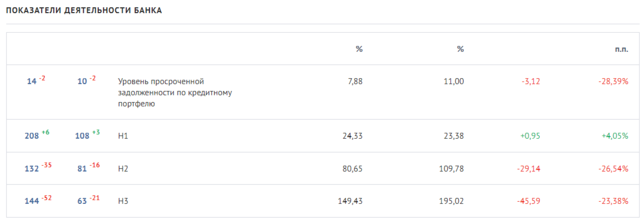This screenshot has height=223, width=644.
Task: Click the ПОКАЗАТЕЛИ ДЕЯТЕЛЬНОСТИ БАНКА heading
Action: pos(84,11)
